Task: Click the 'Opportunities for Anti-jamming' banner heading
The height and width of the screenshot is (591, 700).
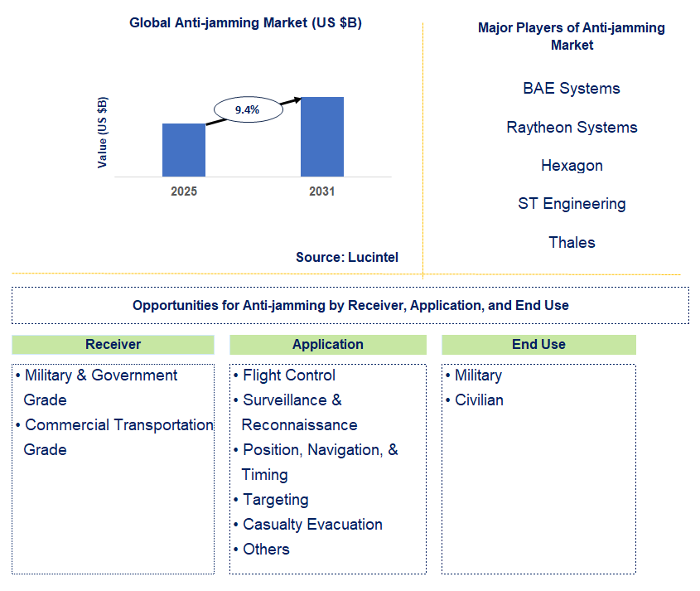Action: [x=350, y=306]
